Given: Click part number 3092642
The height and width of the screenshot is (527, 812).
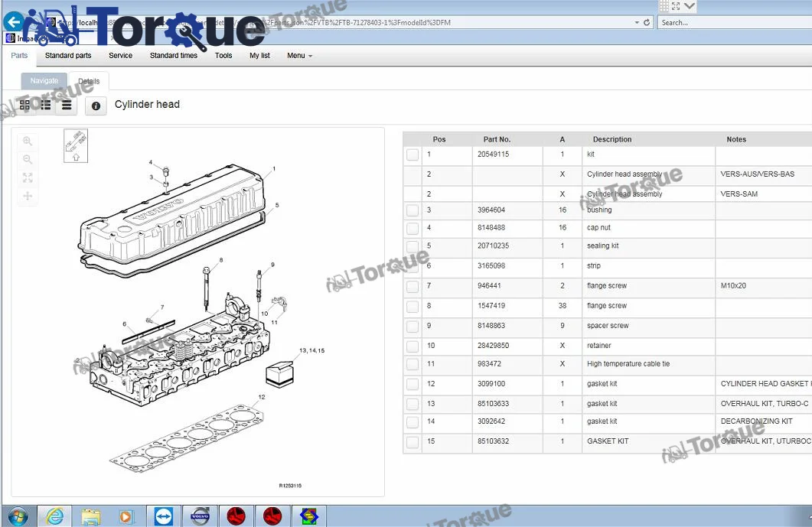Looking at the screenshot, I should pyautogui.click(x=491, y=421).
